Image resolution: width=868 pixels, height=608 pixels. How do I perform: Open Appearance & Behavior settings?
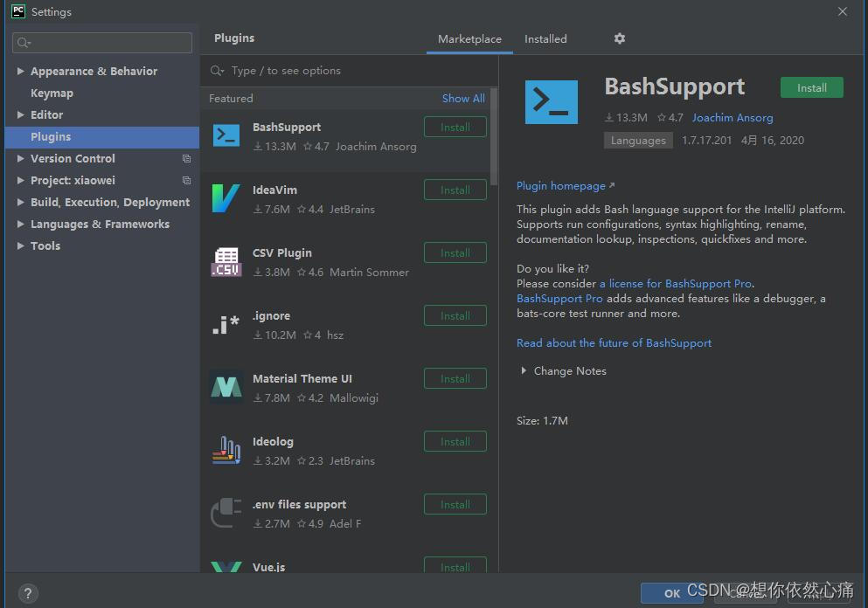[x=94, y=71]
